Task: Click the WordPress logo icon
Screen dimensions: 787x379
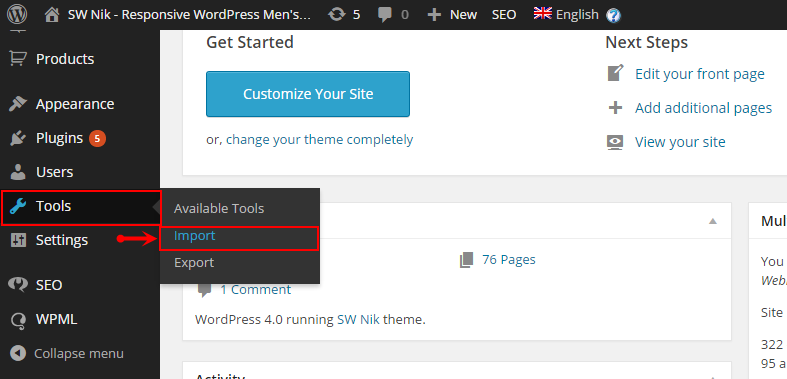Action: (x=18, y=15)
